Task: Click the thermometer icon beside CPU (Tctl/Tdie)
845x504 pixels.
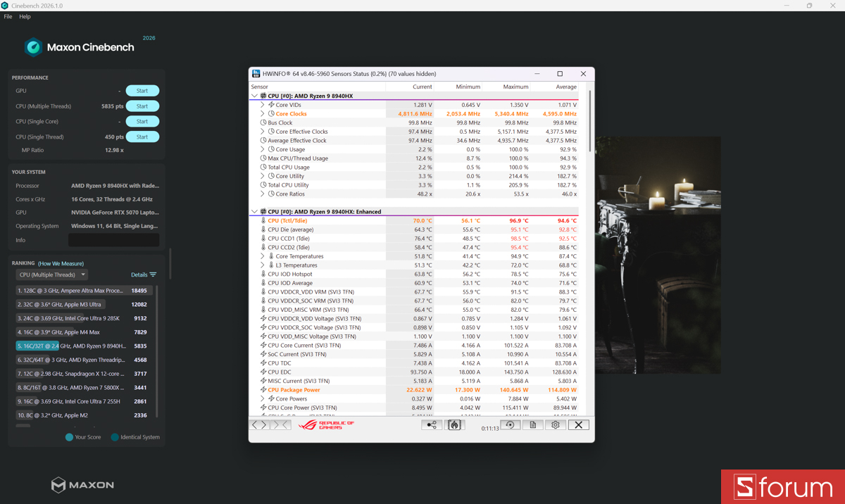Action: (x=263, y=220)
